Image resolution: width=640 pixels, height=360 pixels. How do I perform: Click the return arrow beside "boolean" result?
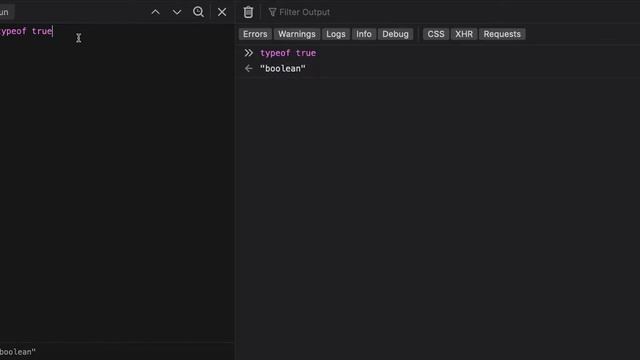[248, 69]
